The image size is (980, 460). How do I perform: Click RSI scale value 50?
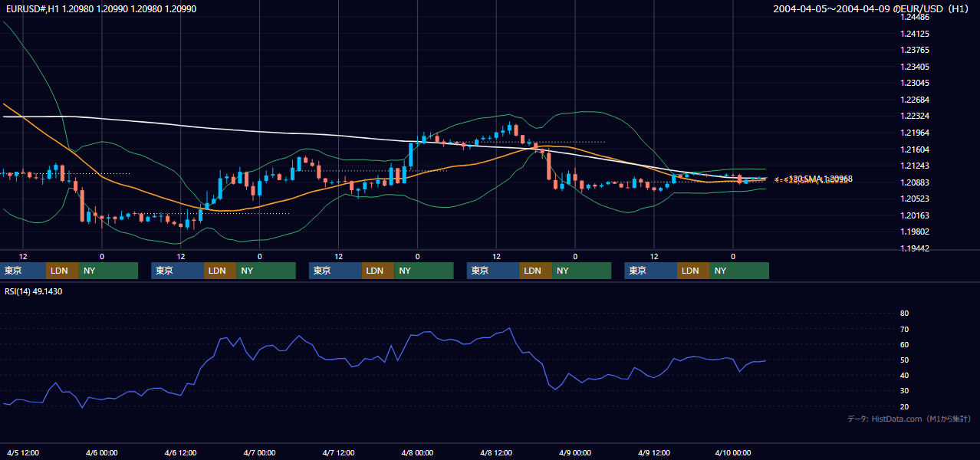point(904,360)
